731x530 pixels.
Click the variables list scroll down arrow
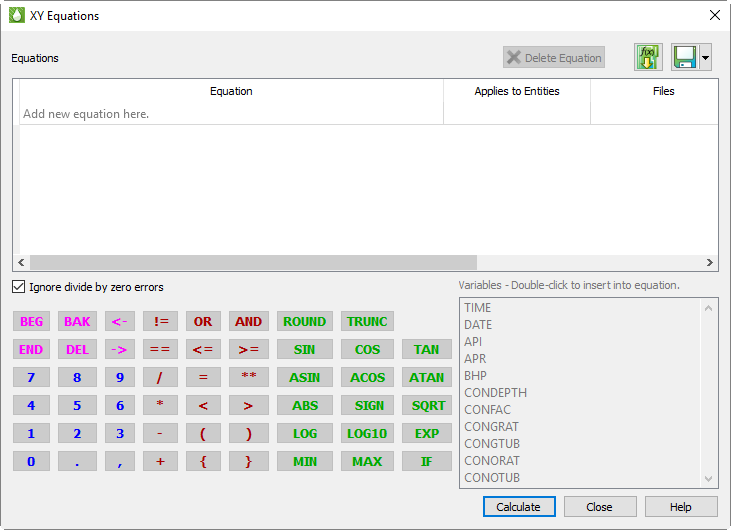click(x=709, y=479)
